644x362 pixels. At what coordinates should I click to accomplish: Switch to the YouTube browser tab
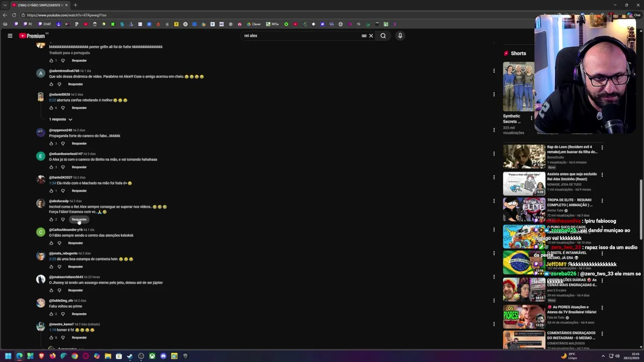41,5
